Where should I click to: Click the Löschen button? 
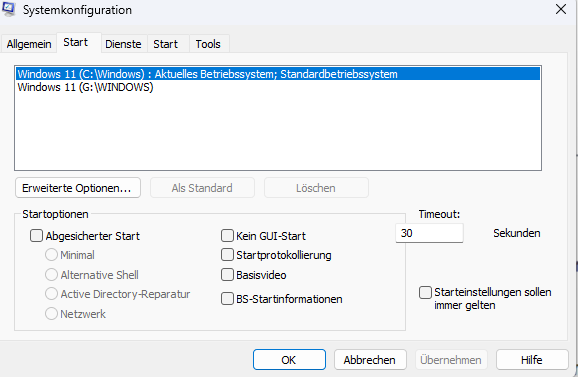316,188
